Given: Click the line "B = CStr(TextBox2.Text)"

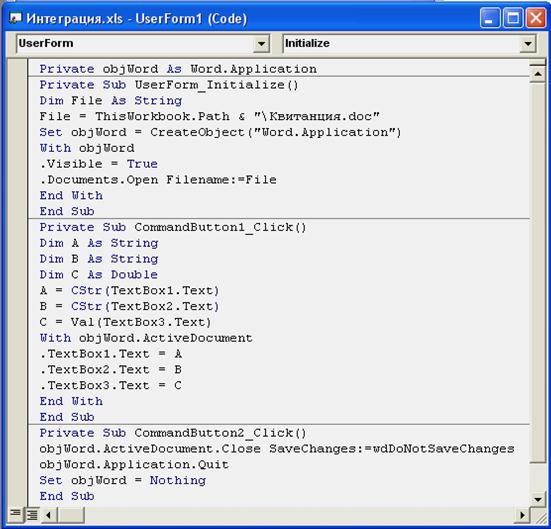Looking at the screenshot, I should pos(129,306).
